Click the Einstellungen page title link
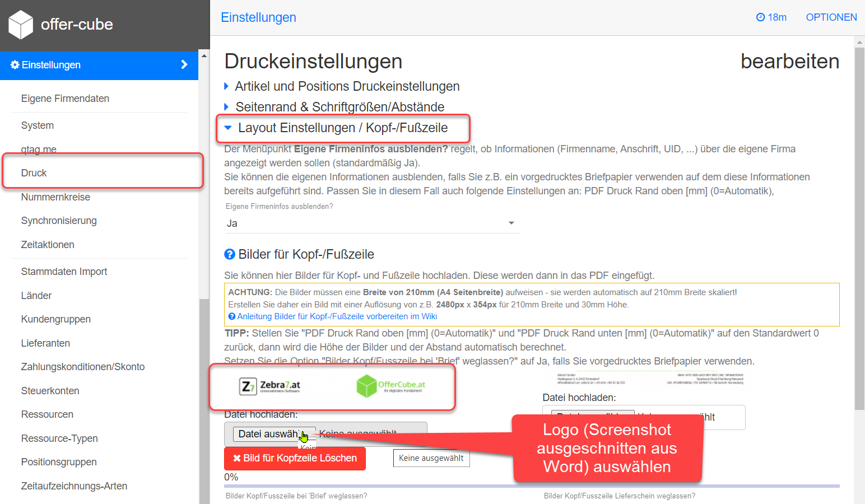 pyautogui.click(x=258, y=17)
